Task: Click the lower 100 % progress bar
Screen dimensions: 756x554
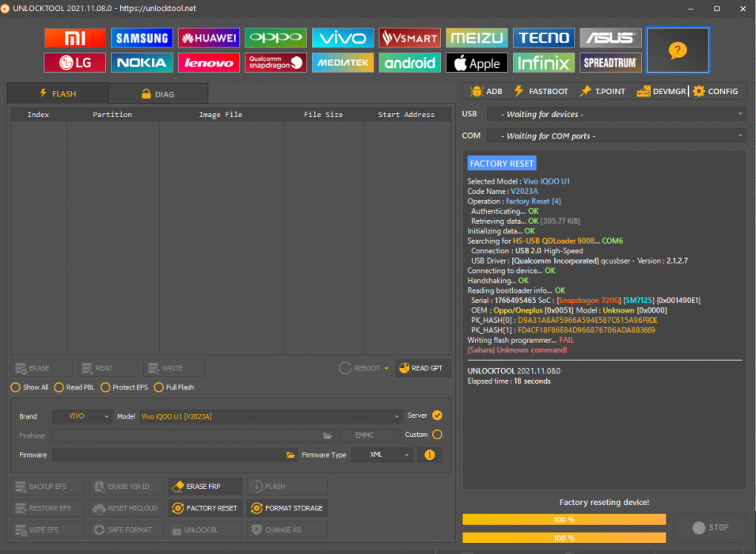Action: pos(564,537)
